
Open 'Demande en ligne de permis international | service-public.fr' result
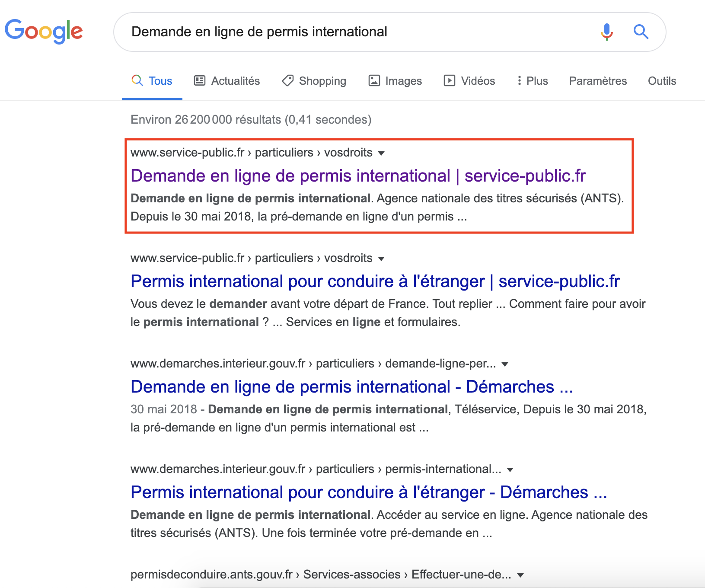358,176
